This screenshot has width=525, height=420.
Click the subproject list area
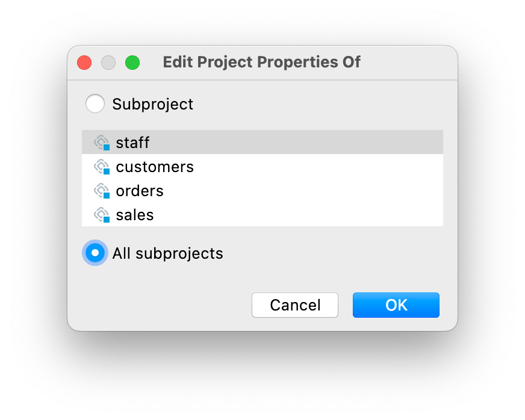tap(262, 178)
